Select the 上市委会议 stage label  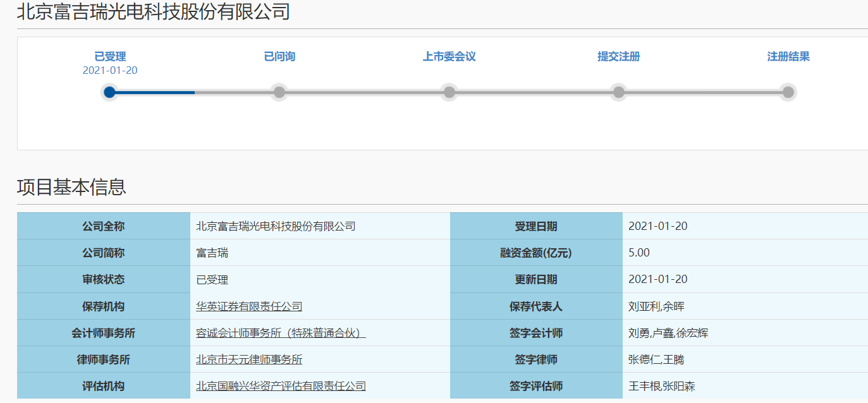(449, 56)
